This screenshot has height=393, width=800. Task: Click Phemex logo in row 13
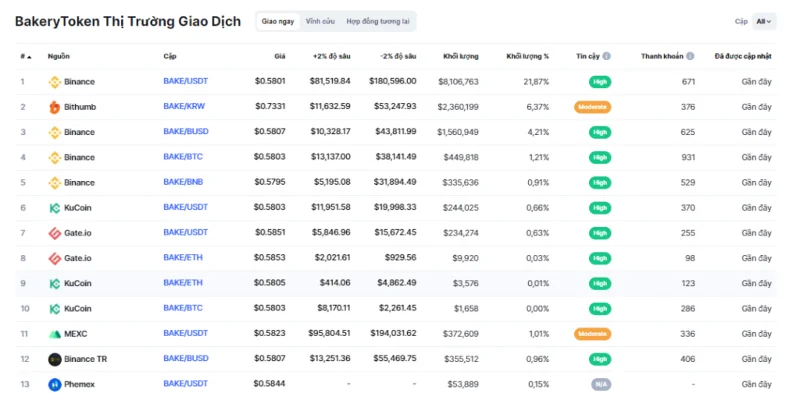click(x=55, y=384)
